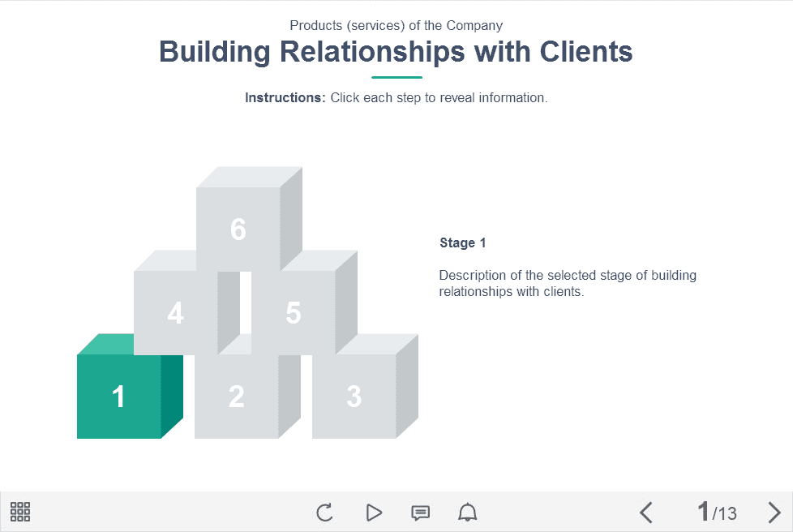Select the cube numbered 5
The height and width of the screenshot is (532, 793).
pos(294,312)
